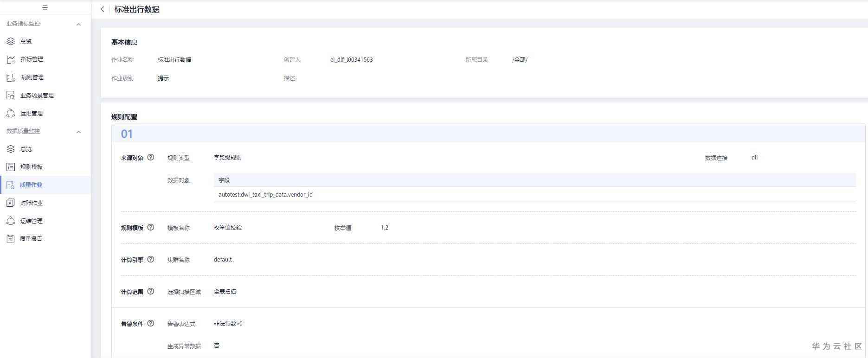Click the enumeration value 1,2

[385, 228]
